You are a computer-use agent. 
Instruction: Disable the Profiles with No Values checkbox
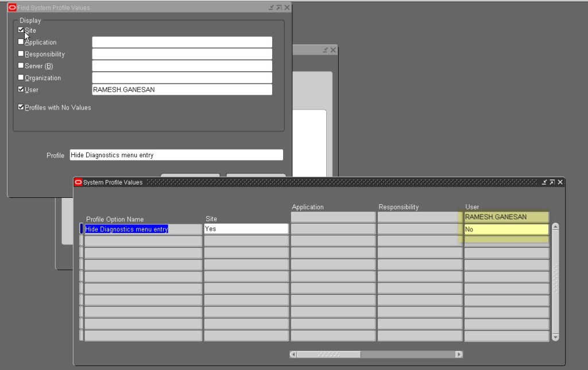click(21, 106)
